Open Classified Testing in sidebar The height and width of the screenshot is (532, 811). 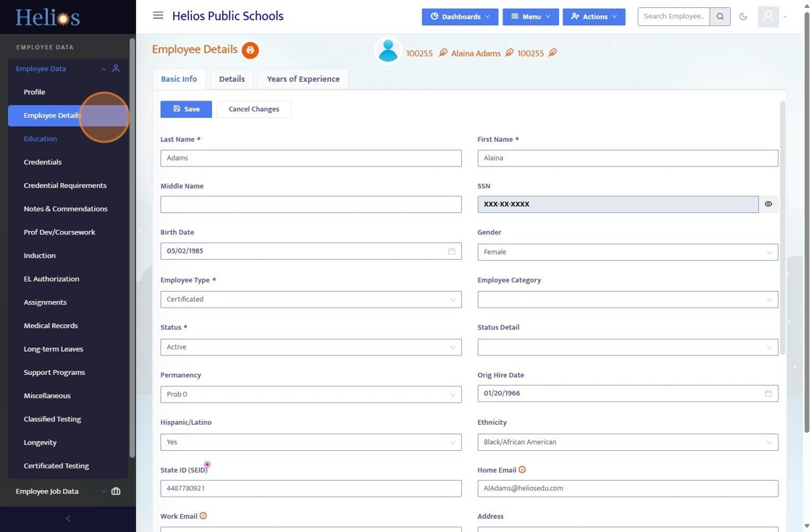[52, 419]
